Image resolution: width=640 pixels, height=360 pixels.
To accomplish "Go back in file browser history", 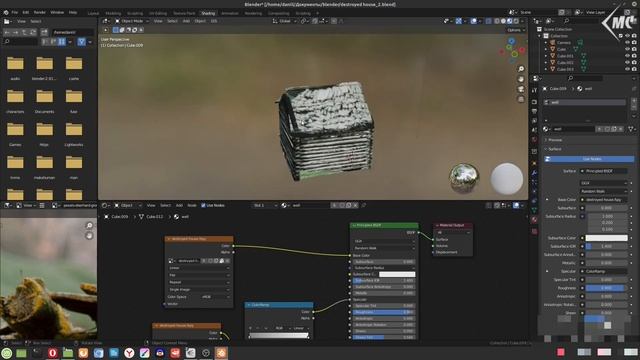I will 7,32.
